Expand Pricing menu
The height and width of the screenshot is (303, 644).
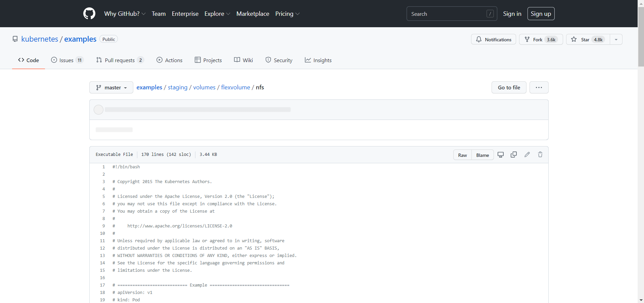click(287, 14)
